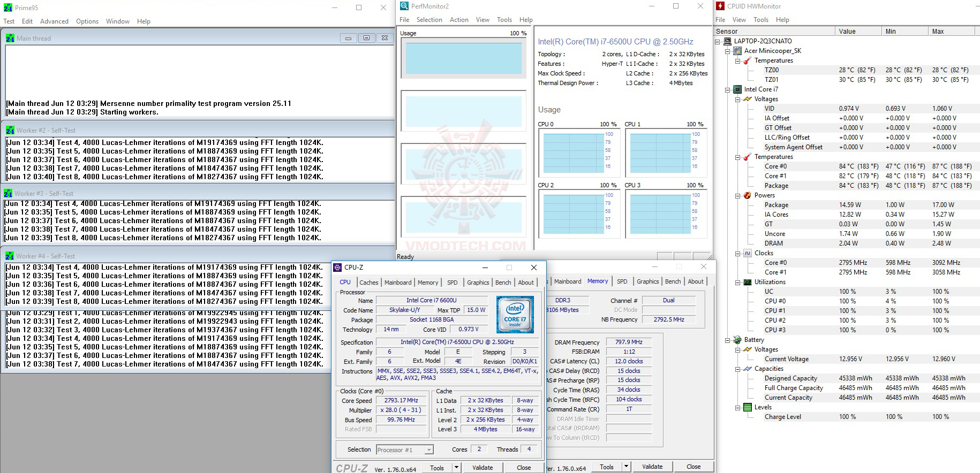Click the Worker #3 Self-Test icon
The height and width of the screenshot is (473, 980).
pyautogui.click(x=8, y=193)
